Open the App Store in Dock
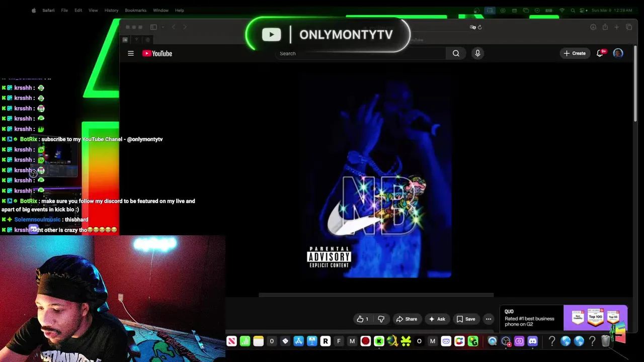 298,341
